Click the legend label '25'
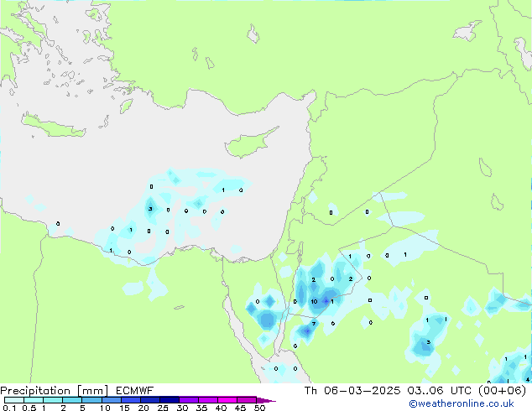Image resolution: width=532 pixels, height=411 pixels. [x=163, y=408]
